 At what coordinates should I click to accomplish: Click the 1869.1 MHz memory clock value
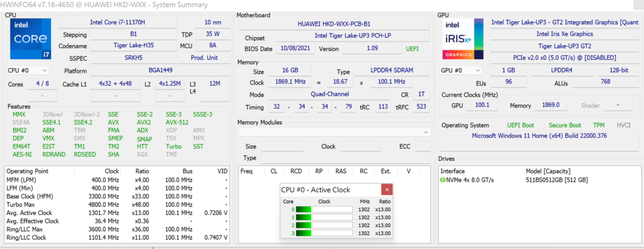[x=290, y=82]
